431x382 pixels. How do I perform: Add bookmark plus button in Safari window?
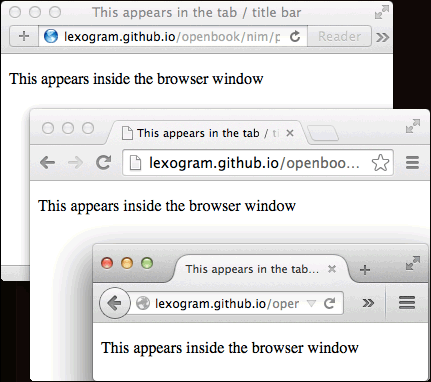24,36
